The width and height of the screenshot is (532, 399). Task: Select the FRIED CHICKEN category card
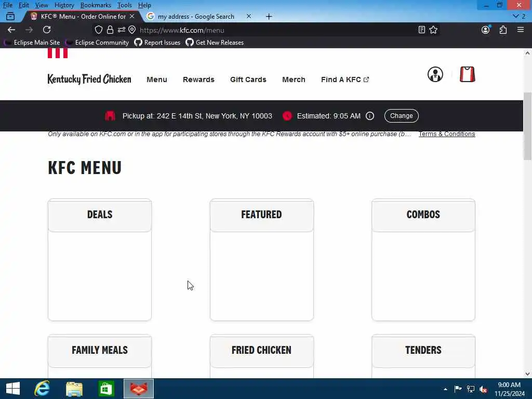262,356
